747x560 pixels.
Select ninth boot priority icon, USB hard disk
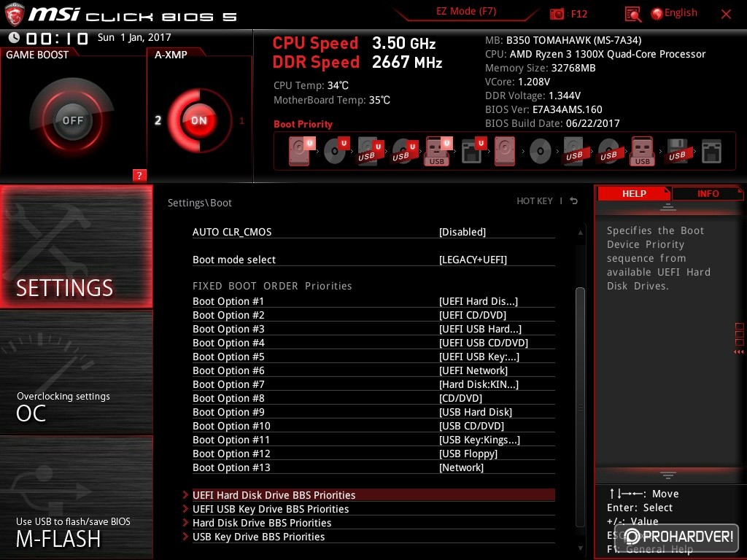[574, 151]
